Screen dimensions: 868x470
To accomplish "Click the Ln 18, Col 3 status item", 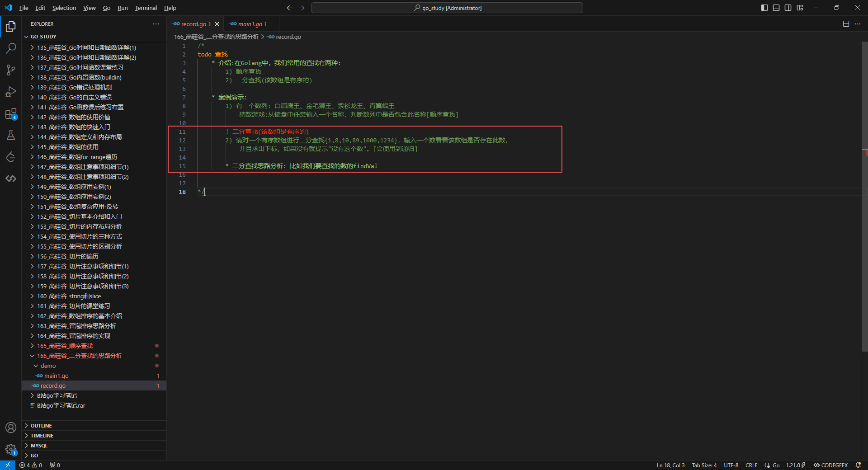I will (670, 465).
